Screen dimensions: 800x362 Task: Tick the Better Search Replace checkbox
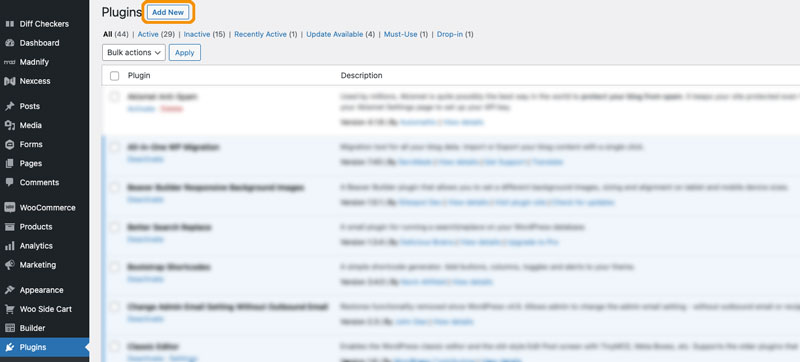click(115, 227)
